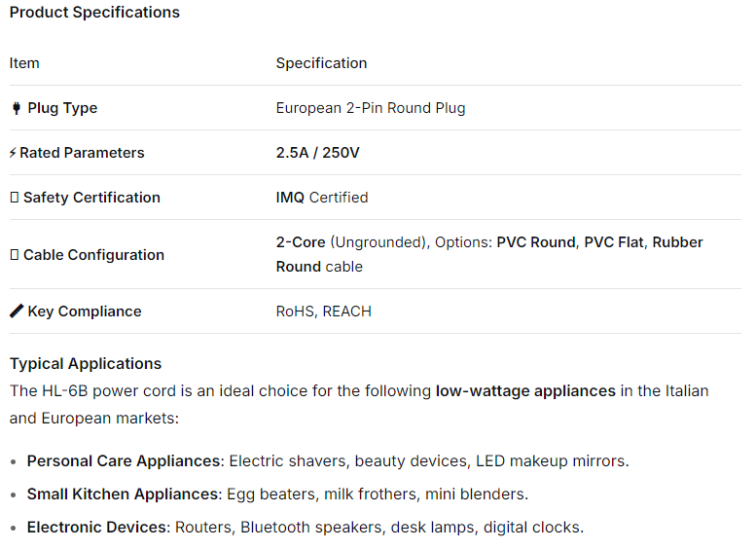Select the Specification column header
Image resolution: width=756 pixels, height=550 pixels.
[321, 63]
